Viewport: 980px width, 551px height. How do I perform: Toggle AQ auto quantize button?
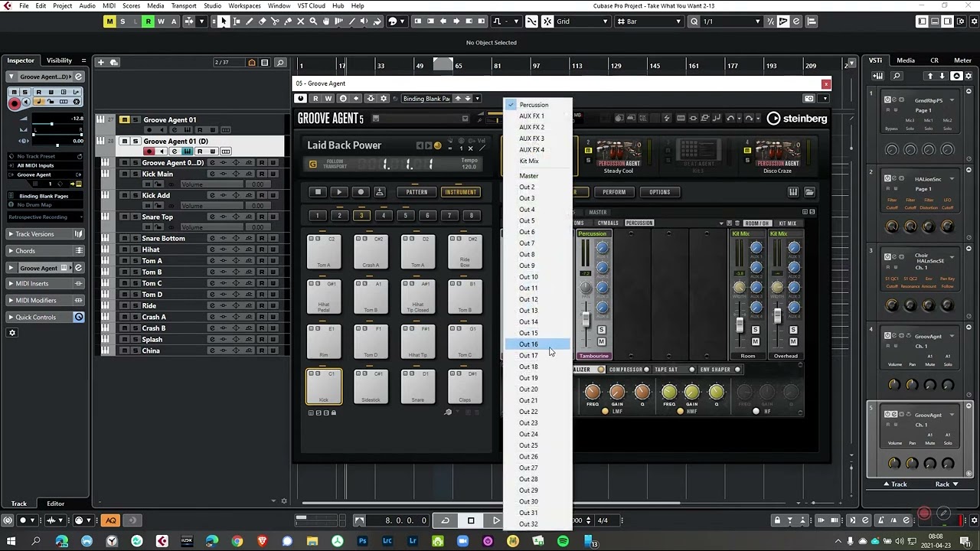point(111,520)
